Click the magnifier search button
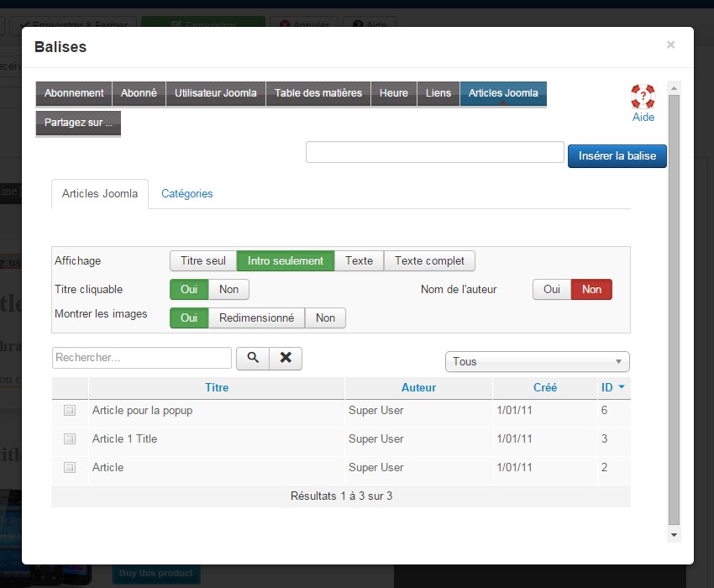 (x=253, y=358)
